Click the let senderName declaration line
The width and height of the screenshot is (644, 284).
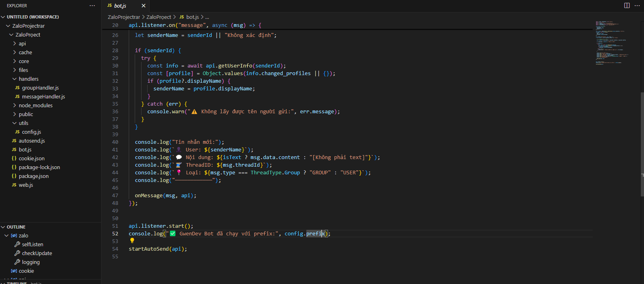pyautogui.click(x=206, y=35)
